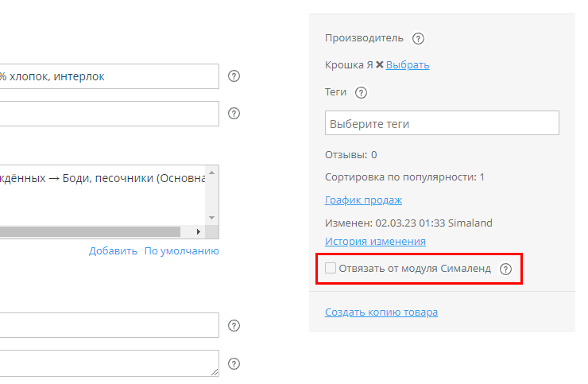The height and width of the screenshot is (384, 588).
Task: Remove manufacturer Крошка Я with X icon
Action: (x=380, y=65)
